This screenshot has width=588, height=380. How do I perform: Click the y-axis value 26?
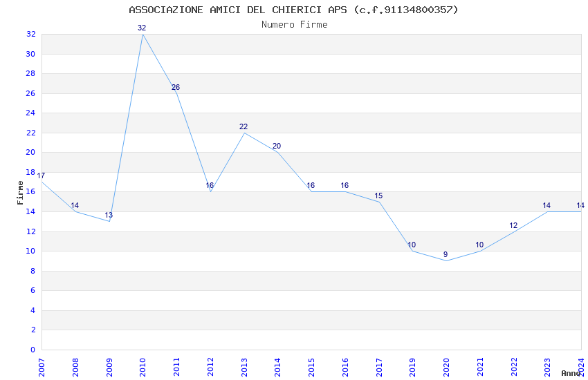pyautogui.click(x=30, y=93)
